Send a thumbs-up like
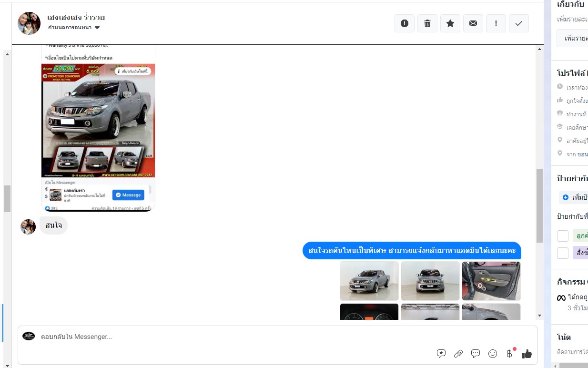This screenshot has height=368, width=588. [x=527, y=354]
